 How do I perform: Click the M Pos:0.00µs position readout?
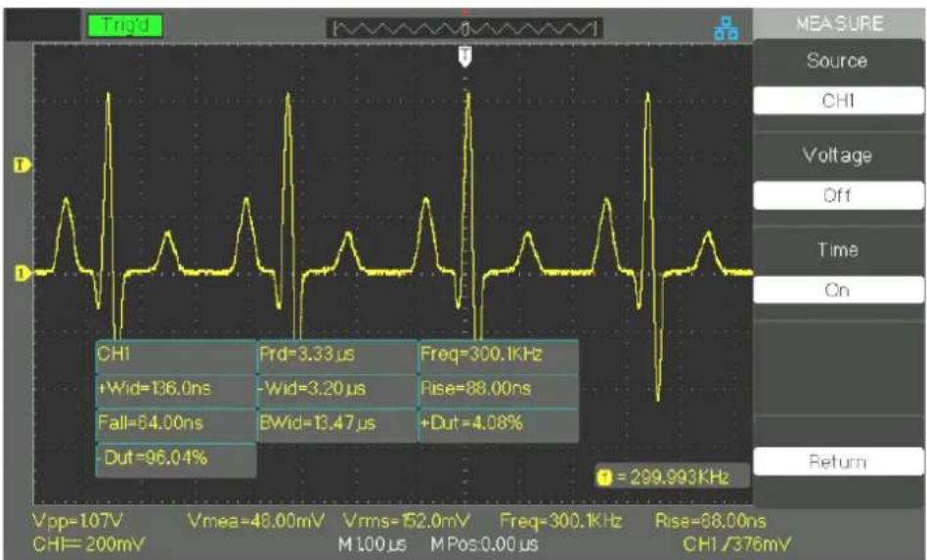[x=485, y=544]
